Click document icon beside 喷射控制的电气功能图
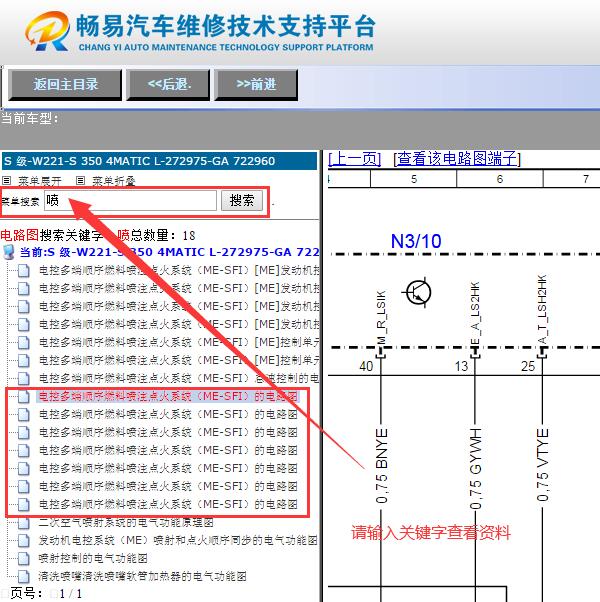Viewport: 600px width, 602px height. [x=23, y=558]
